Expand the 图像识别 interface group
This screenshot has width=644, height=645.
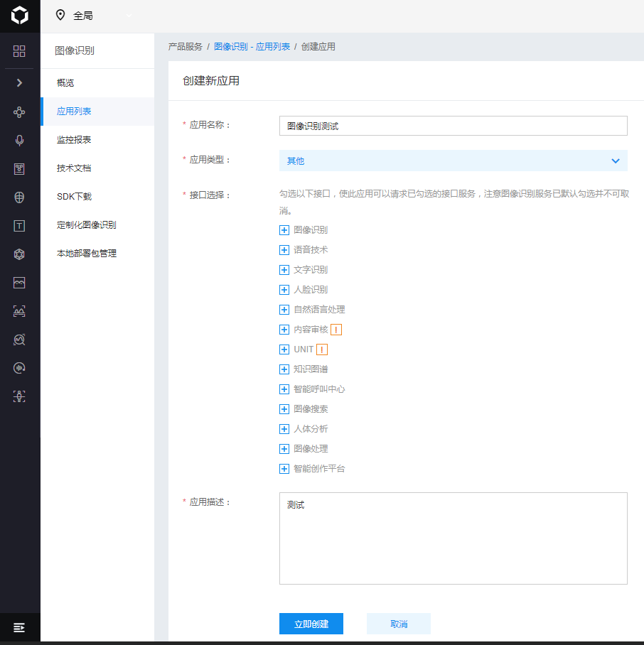(284, 230)
